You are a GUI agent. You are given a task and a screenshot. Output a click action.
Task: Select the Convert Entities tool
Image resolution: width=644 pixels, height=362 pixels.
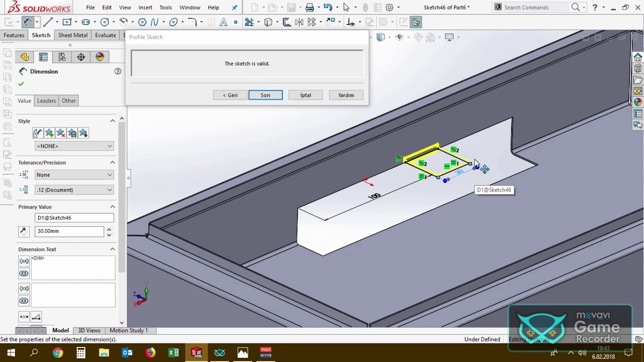tap(268, 22)
